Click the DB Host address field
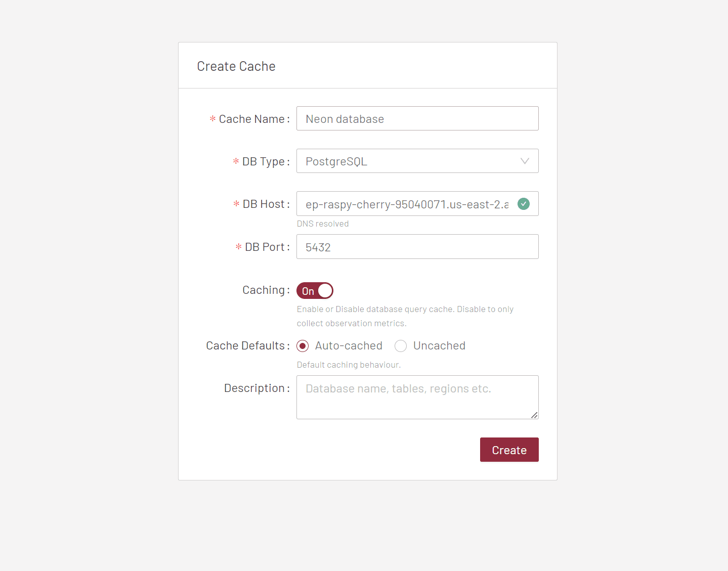Screen dimensions: 728x571 (x=405, y=204)
